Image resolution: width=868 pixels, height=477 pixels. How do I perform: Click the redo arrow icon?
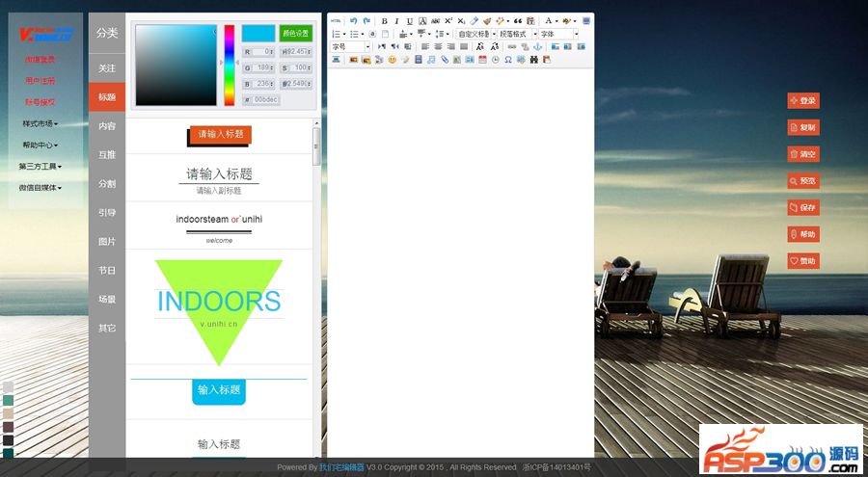pos(366,21)
